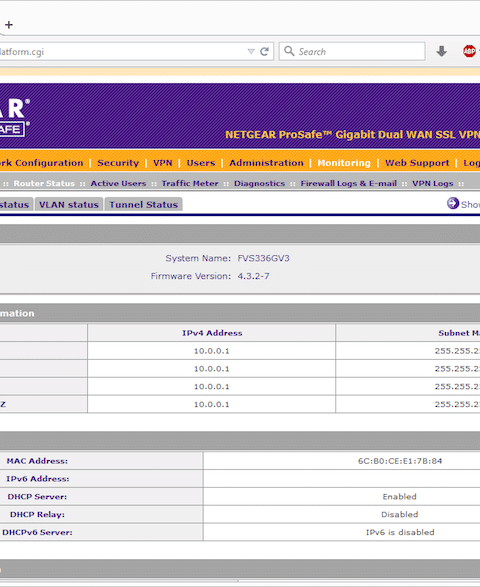The image size is (480, 587).
Task: Open the Network Configuration menu
Action: [x=42, y=163]
